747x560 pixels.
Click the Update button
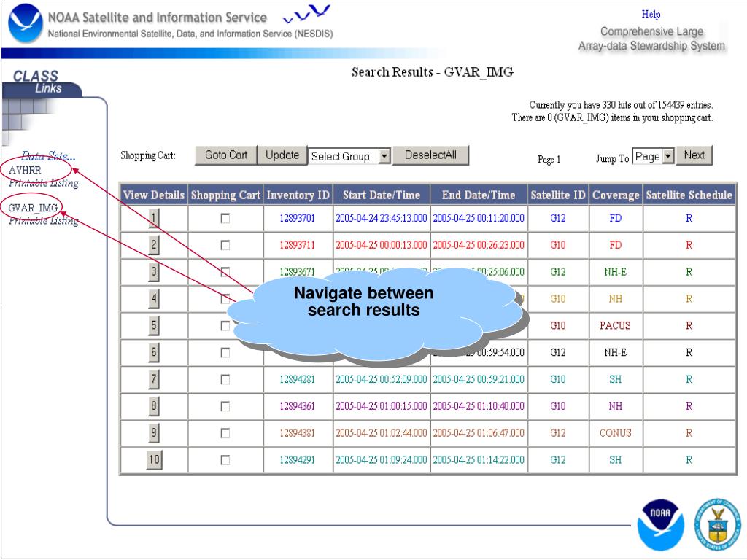point(282,155)
